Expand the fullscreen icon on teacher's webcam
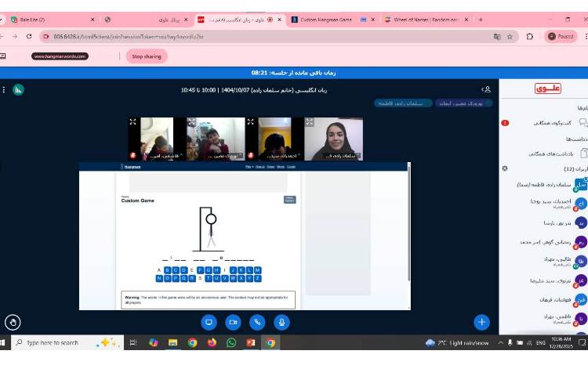Screen dimensions: 588x376 point(310,122)
